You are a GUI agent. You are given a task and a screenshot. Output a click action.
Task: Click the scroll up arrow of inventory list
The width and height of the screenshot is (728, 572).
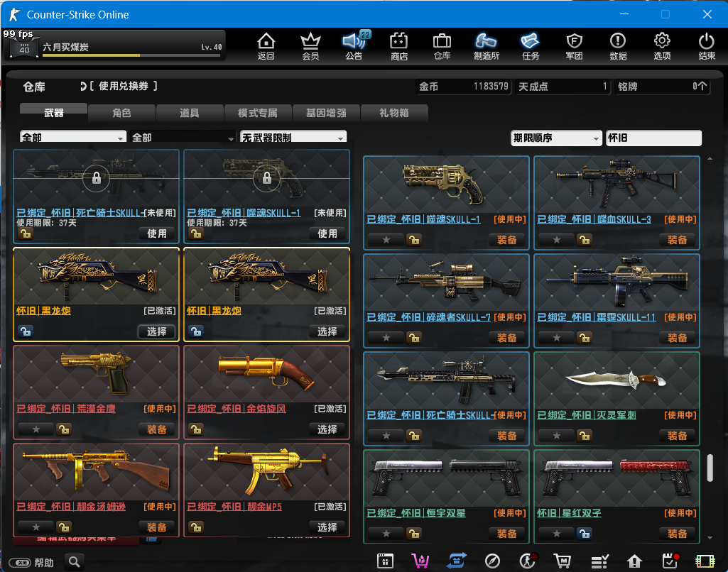tap(710, 159)
